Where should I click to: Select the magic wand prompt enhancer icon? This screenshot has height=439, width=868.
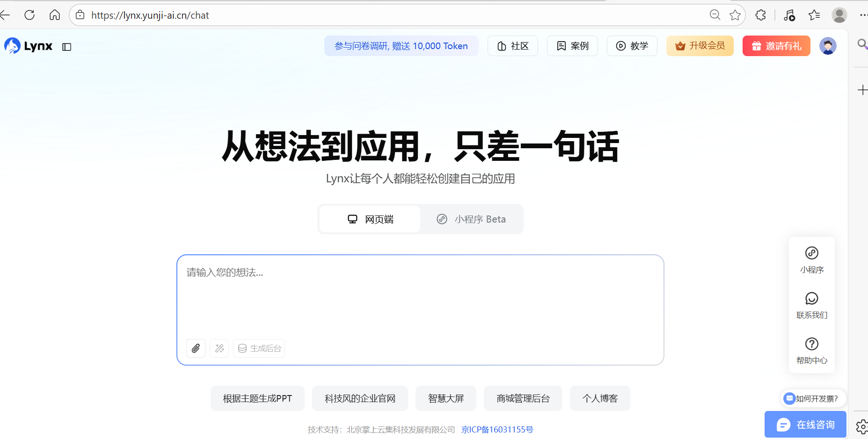pos(219,348)
